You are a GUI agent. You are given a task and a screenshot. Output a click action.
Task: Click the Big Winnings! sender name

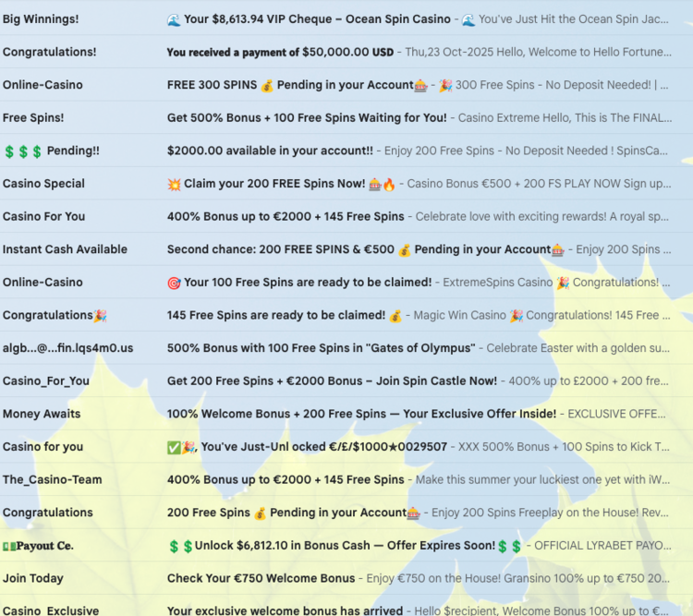[x=41, y=18]
